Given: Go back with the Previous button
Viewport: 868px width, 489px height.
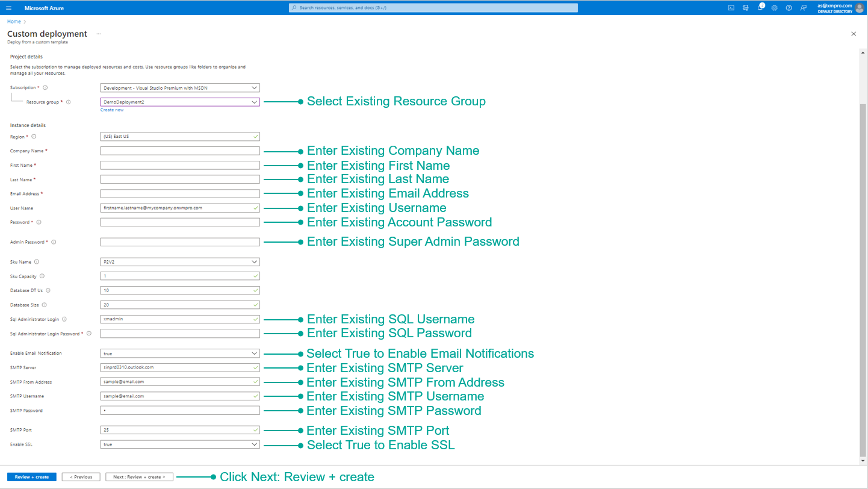Looking at the screenshot, I should [x=81, y=477].
